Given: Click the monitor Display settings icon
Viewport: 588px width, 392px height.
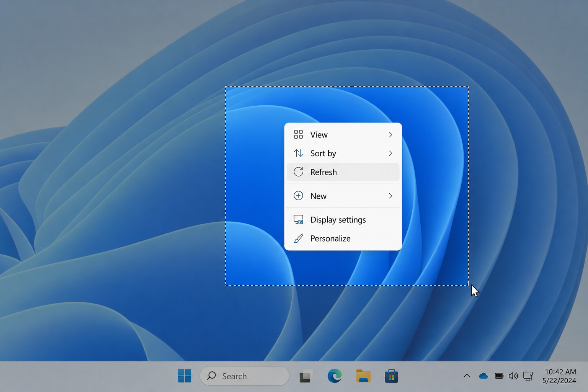Looking at the screenshot, I should click(298, 219).
